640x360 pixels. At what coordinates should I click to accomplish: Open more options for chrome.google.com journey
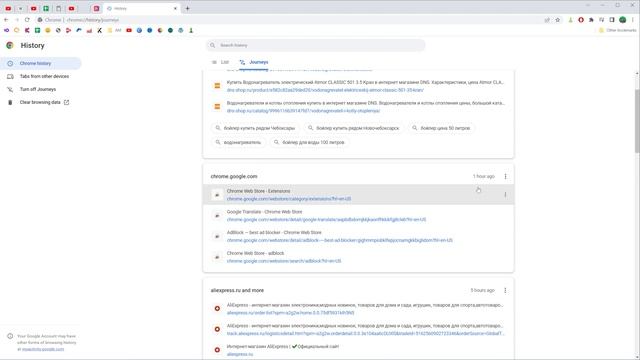click(x=505, y=176)
